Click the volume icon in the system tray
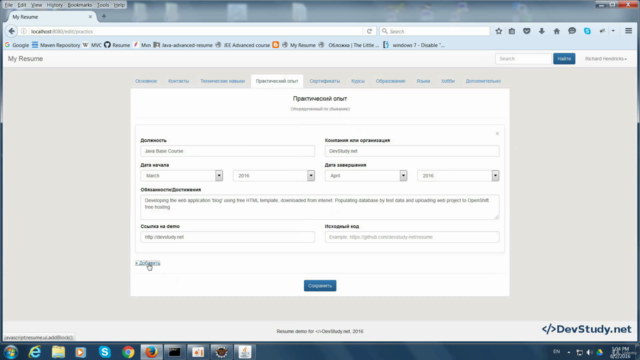 [x=589, y=352]
